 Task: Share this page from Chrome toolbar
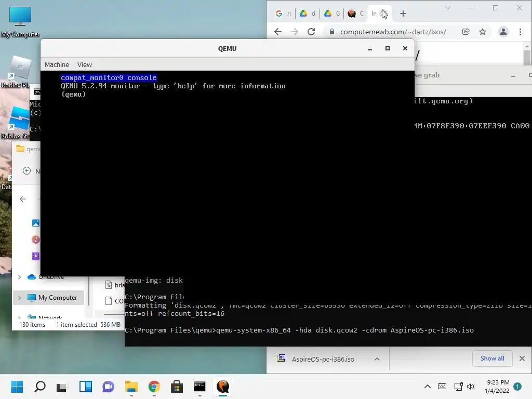(x=465, y=32)
